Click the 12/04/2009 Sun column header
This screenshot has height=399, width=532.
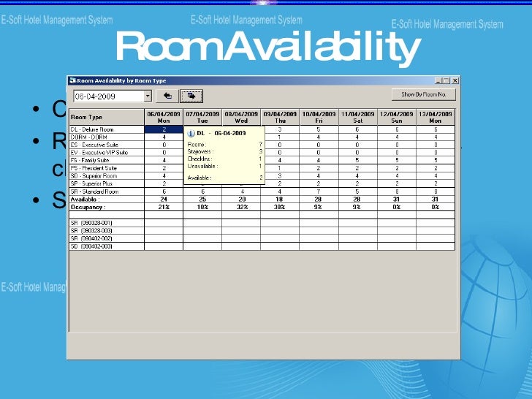click(x=397, y=117)
